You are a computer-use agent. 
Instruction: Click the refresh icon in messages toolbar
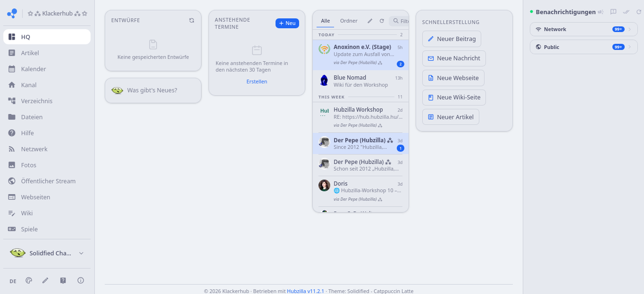coord(382,21)
